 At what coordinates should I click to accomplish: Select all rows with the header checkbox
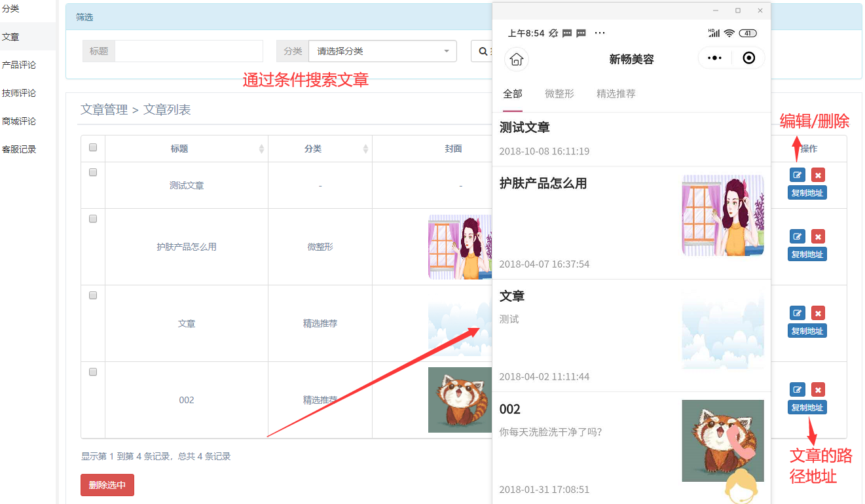click(x=93, y=148)
